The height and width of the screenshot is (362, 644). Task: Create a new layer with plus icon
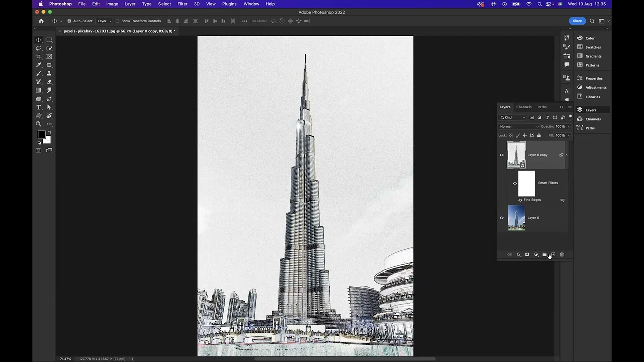(553, 255)
